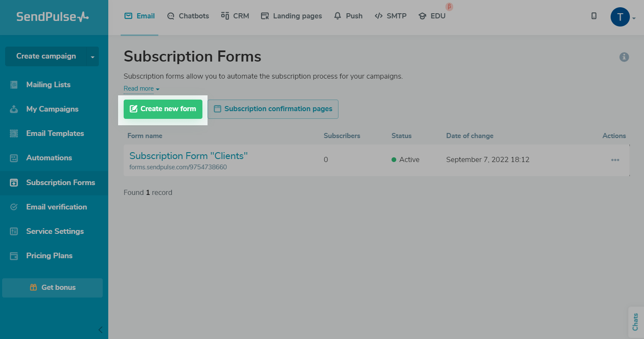
Task: Open the user avatar account menu
Action: pos(620,17)
